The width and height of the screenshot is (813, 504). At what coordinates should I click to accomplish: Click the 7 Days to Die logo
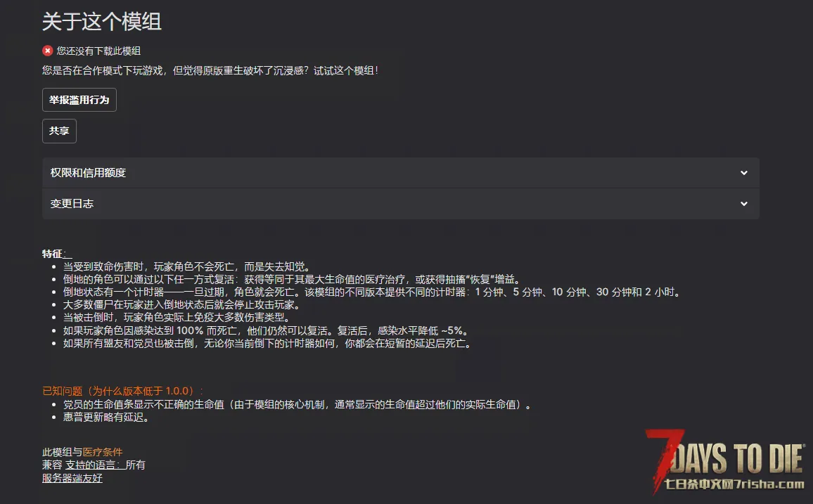(725, 459)
